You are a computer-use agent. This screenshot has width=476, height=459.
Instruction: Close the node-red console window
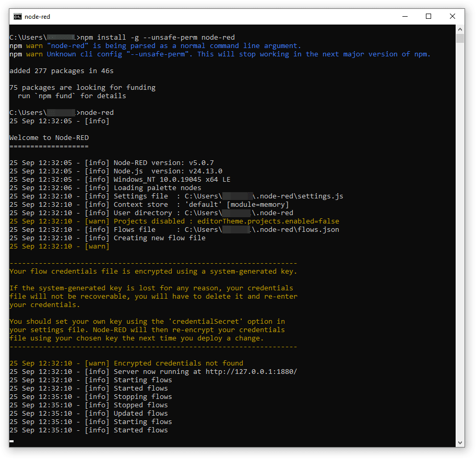(x=453, y=16)
